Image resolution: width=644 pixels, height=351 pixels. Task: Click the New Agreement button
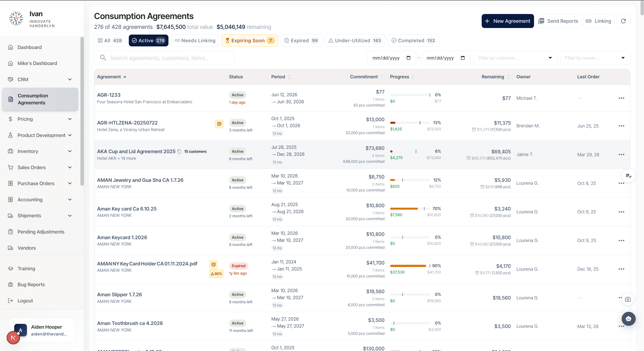click(508, 21)
